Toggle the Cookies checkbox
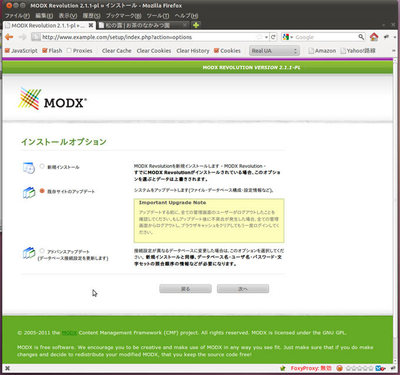The height and width of the screenshot is (375, 400). click(x=216, y=51)
